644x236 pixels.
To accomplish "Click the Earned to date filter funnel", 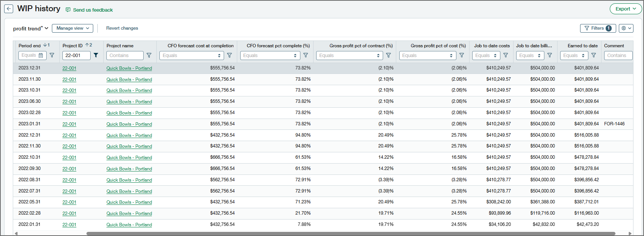I will point(594,56).
